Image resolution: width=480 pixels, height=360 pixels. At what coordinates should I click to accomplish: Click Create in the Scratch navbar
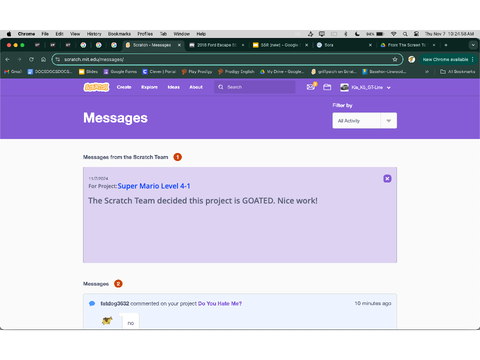[x=124, y=87]
